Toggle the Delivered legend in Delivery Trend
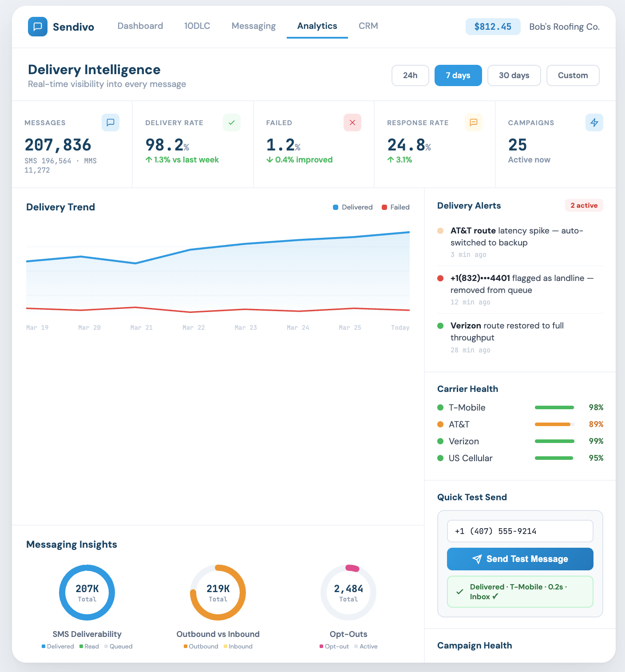625x672 pixels. tap(352, 207)
